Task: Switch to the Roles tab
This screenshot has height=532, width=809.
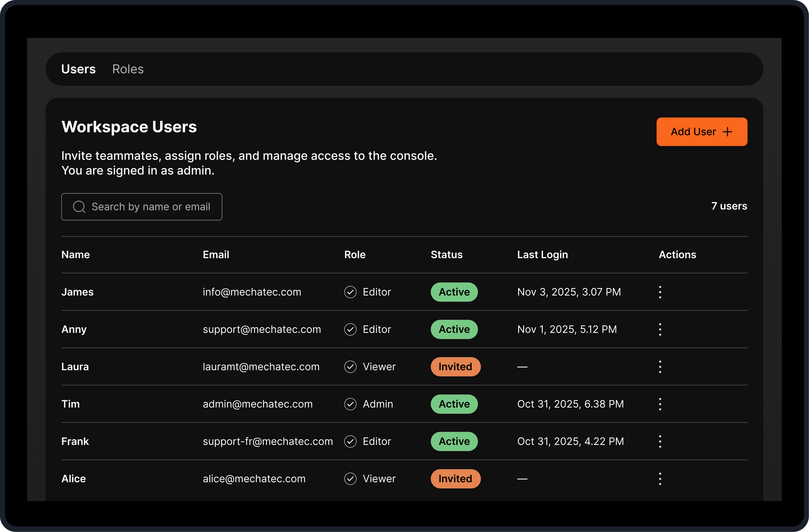Action: coord(128,69)
